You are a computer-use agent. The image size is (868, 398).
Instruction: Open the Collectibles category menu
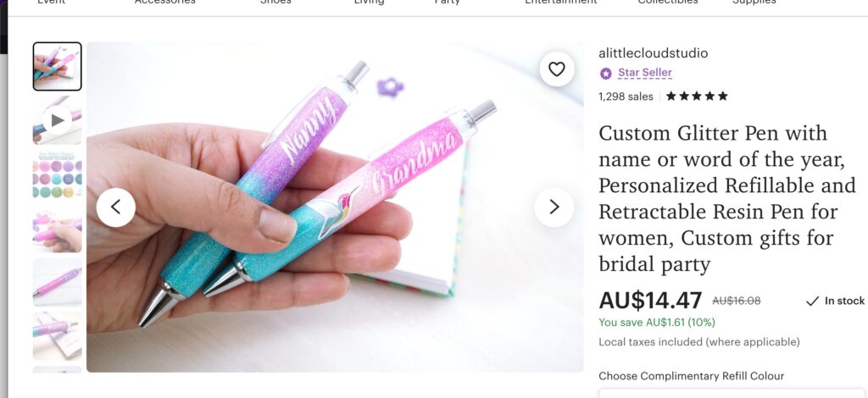668,3
